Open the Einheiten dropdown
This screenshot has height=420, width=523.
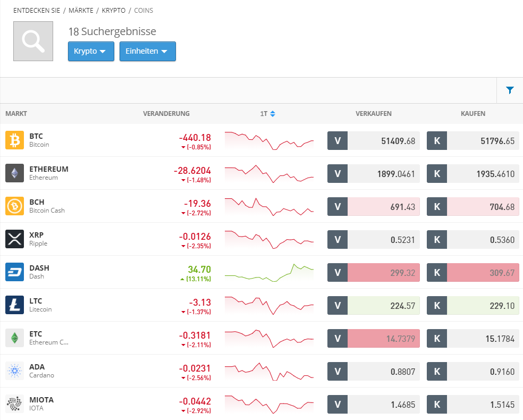(148, 52)
